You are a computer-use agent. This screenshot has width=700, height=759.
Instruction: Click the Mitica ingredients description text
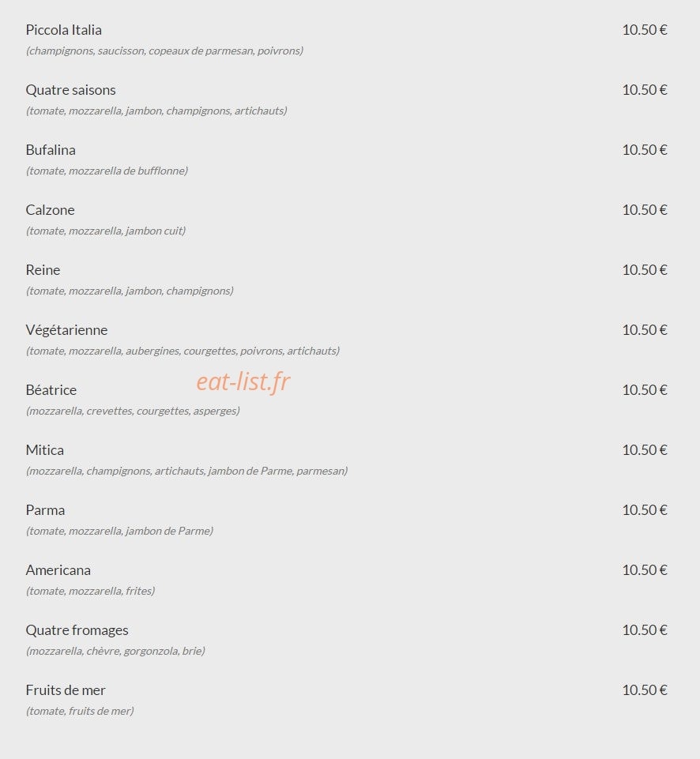click(x=187, y=471)
